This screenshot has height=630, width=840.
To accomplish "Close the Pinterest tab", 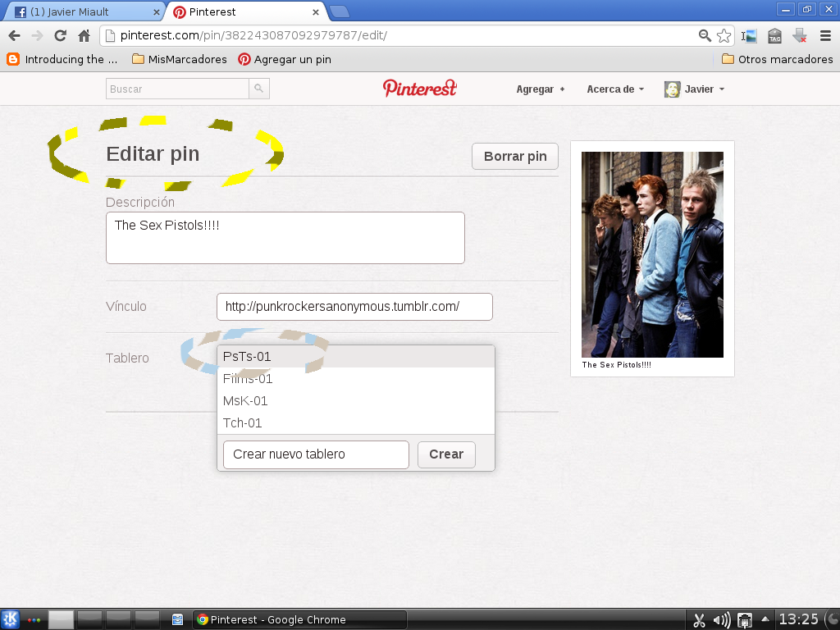I will pyautogui.click(x=316, y=11).
